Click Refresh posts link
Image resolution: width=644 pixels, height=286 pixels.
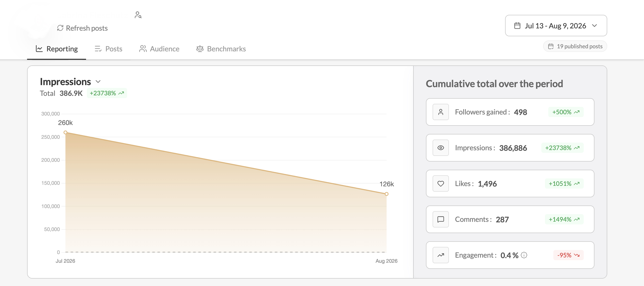(x=82, y=28)
